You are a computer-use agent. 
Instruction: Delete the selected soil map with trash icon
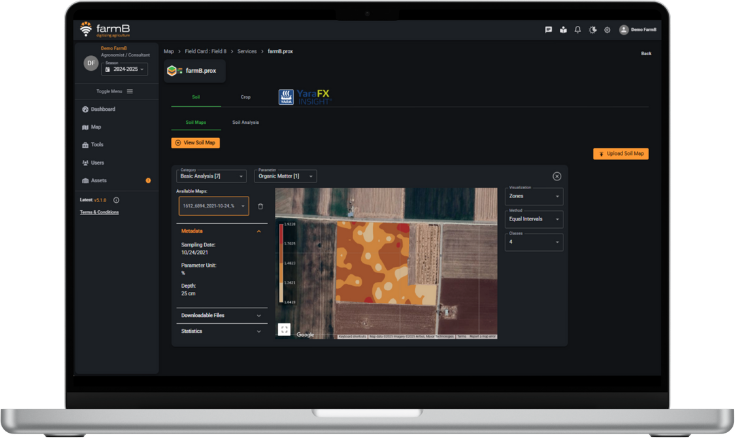point(261,206)
